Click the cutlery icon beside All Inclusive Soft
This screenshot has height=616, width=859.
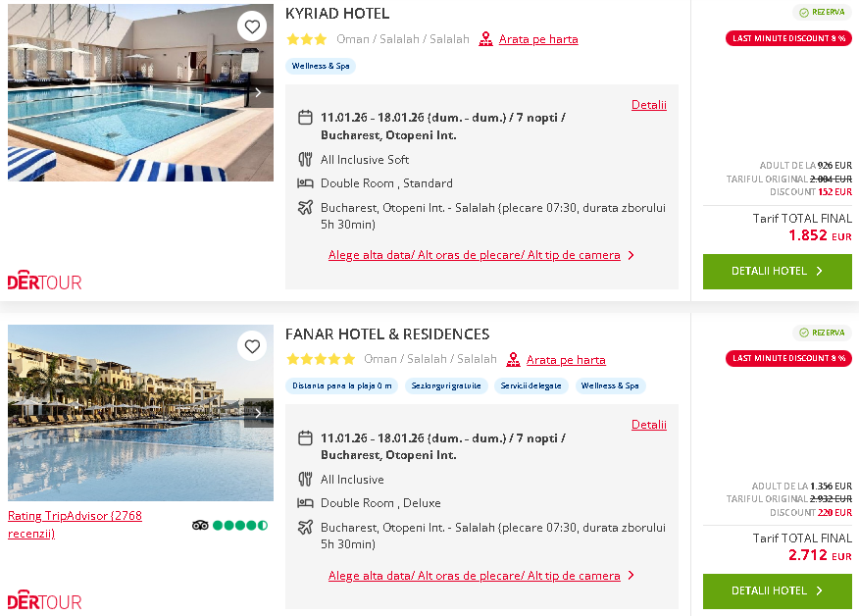coord(304,159)
